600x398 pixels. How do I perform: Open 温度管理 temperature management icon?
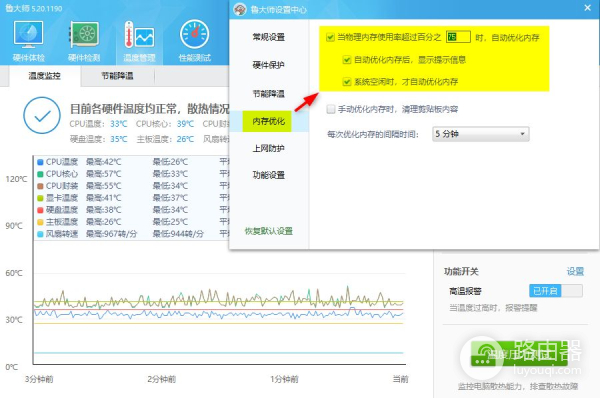139,41
